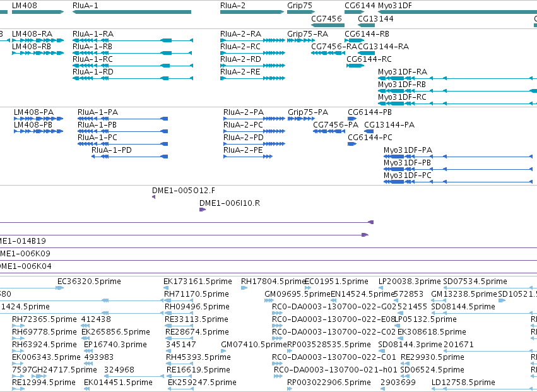Select the LM408 gene bar
This screenshot has height=392, width=537.
pyautogui.click(x=38, y=12)
